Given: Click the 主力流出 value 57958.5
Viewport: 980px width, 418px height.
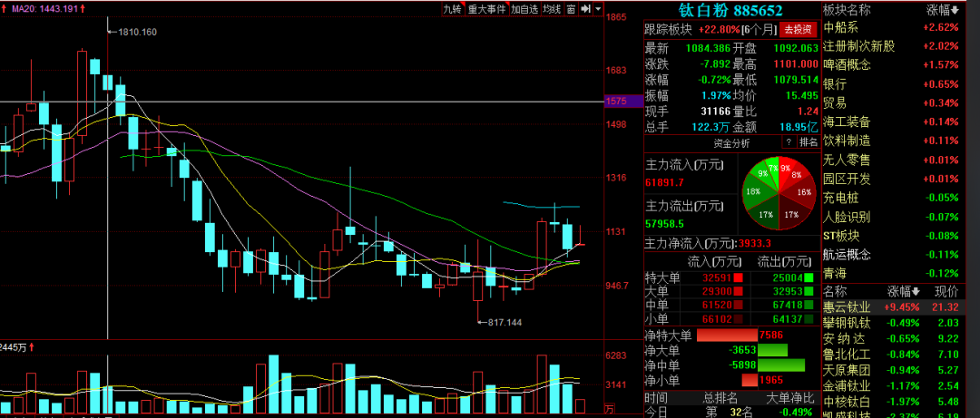Looking at the screenshot, I should coord(663,223).
